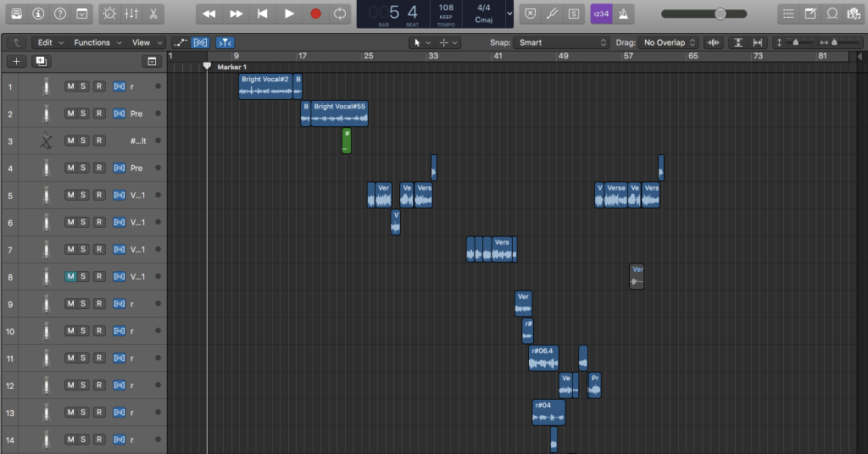Image resolution: width=868 pixels, height=454 pixels.
Task: Open the media browser
Action: (853, 14)
